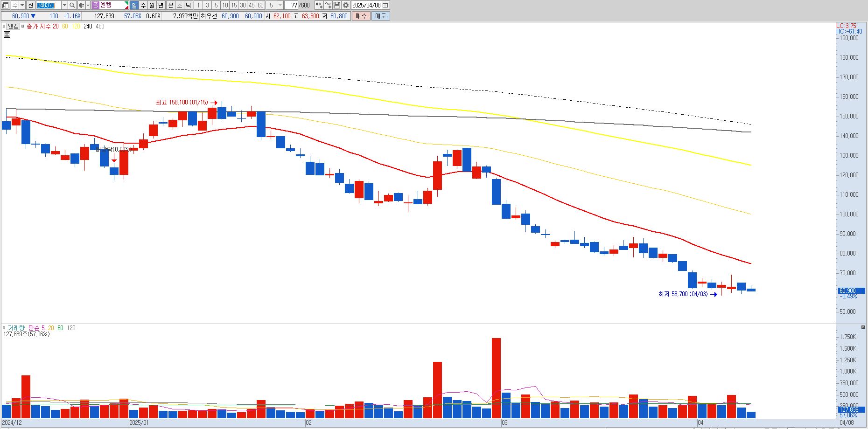Switch to weekly 주 chart period

coord(143,5)
